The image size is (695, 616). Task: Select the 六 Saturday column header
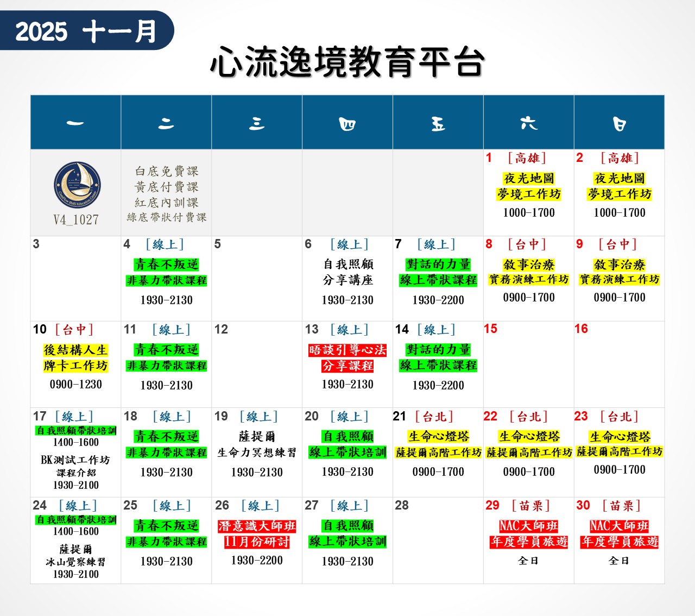(528, 123)
